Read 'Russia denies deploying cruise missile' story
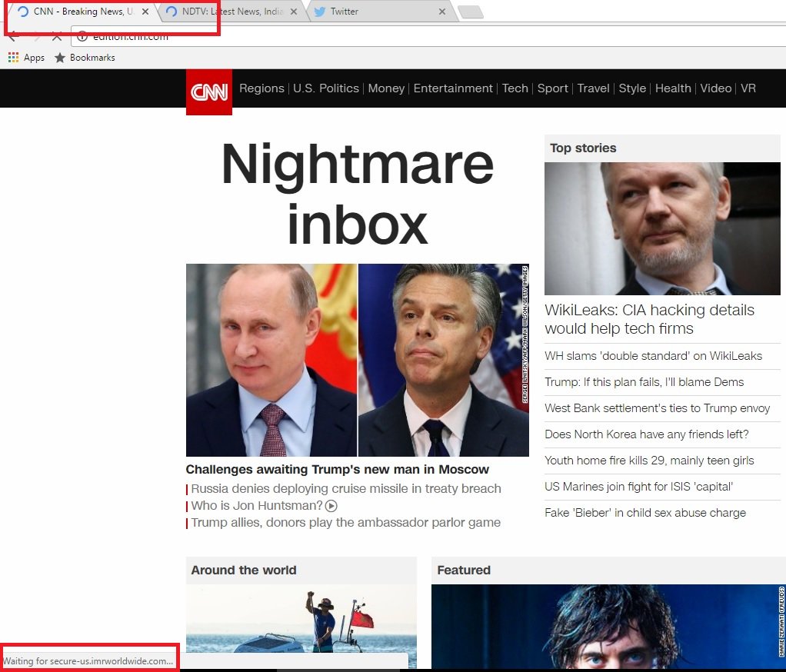Screen dimensions: 786x672 346,488
